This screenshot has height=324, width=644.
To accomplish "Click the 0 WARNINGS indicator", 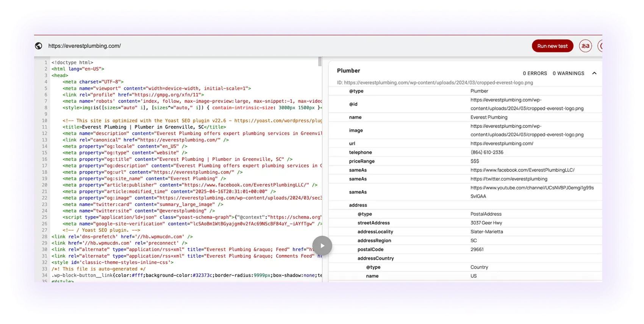I will 568,73.
